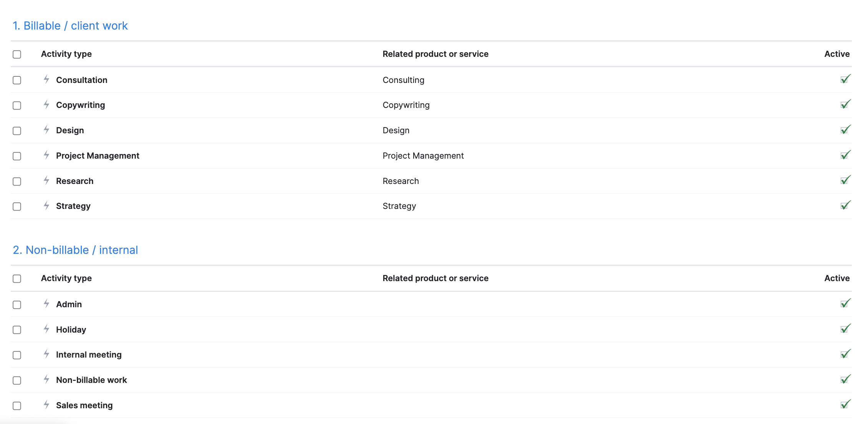The image size is (868, 424).
Task: Open the Non-billable / internal heading
Action: [x=75, y=250]
